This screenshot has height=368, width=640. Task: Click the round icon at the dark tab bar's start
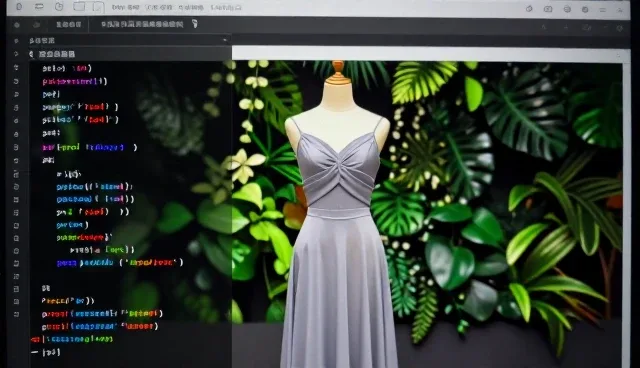coord(17,25)
